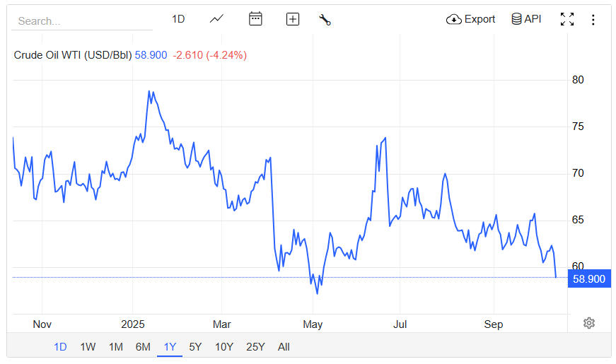
Task: Open the three-dot more options menu
Action: (x=593, y=19)
